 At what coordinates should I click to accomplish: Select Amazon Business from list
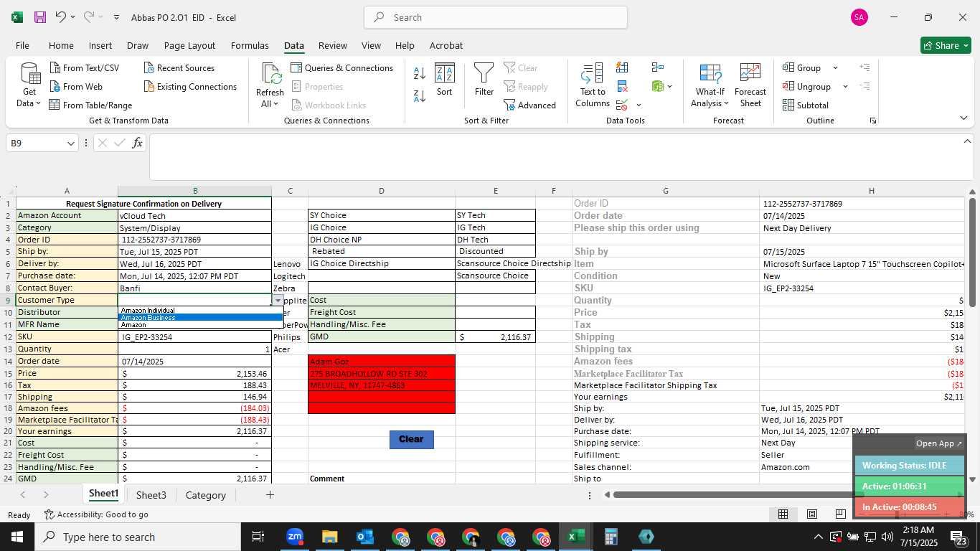pyautogui.click(x=200, y=317)
